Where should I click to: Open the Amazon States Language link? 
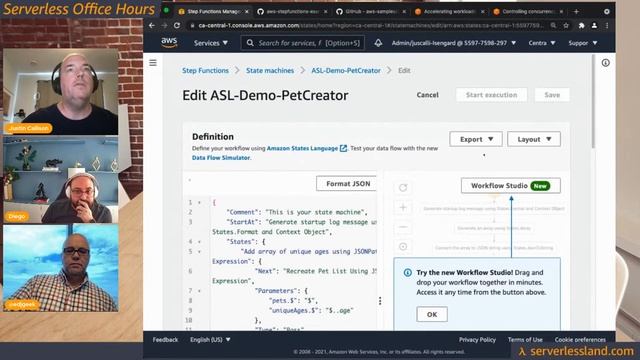[x=302, y=148]
